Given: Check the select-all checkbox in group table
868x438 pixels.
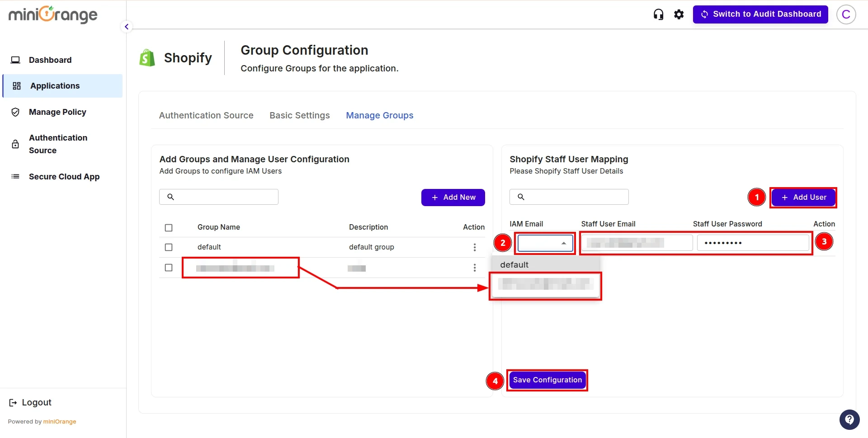Looking at the screenshot, I should [169, 227].
